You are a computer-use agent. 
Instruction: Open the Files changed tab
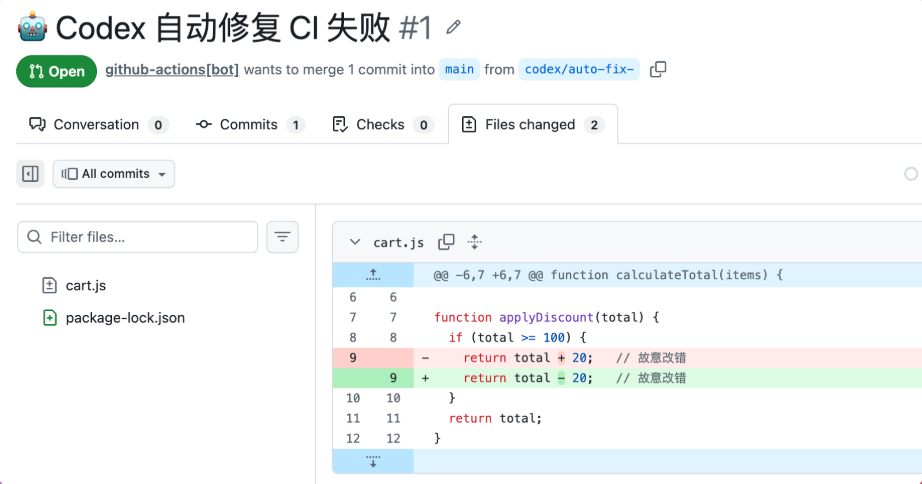tap(533, 125)
